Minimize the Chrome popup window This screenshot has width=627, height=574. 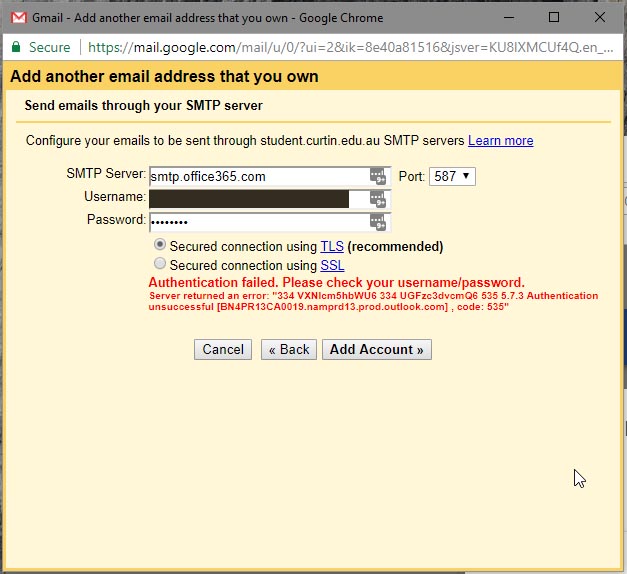pos(509,18)
